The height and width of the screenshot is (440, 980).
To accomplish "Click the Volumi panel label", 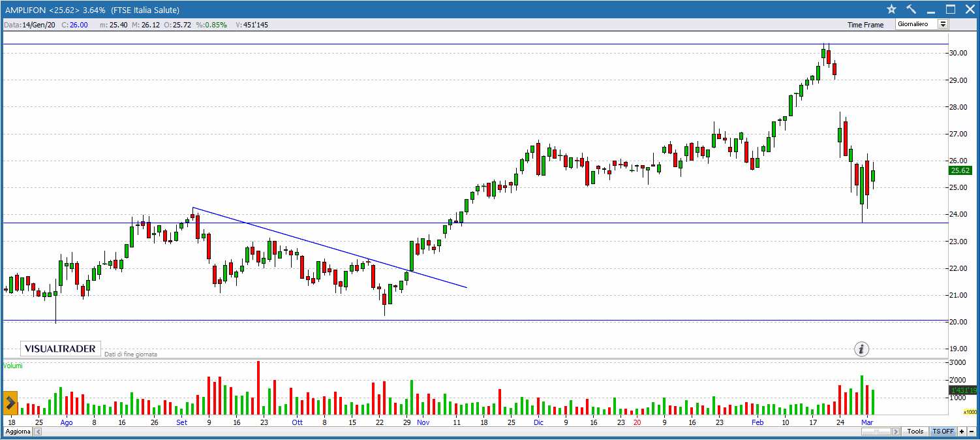I will point(12,366).
